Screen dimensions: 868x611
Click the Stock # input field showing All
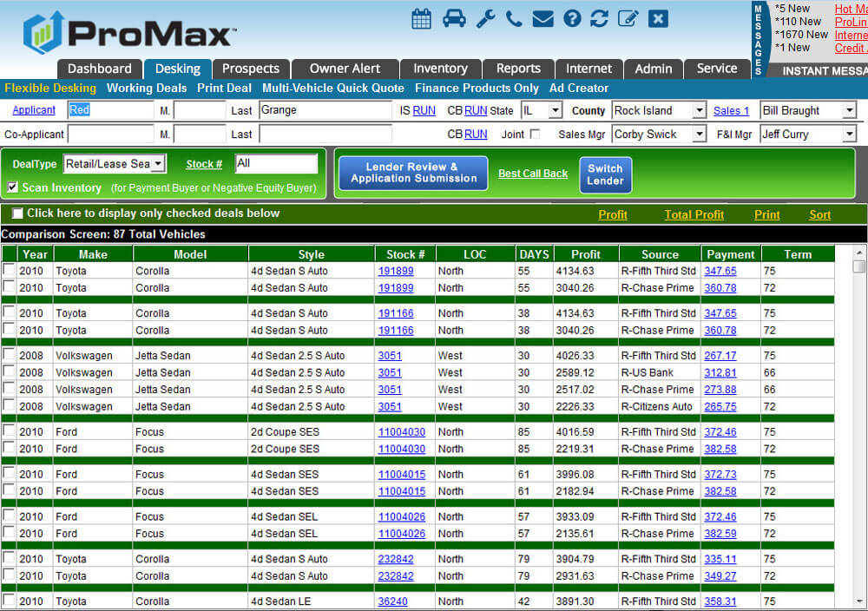click(276, 163)
